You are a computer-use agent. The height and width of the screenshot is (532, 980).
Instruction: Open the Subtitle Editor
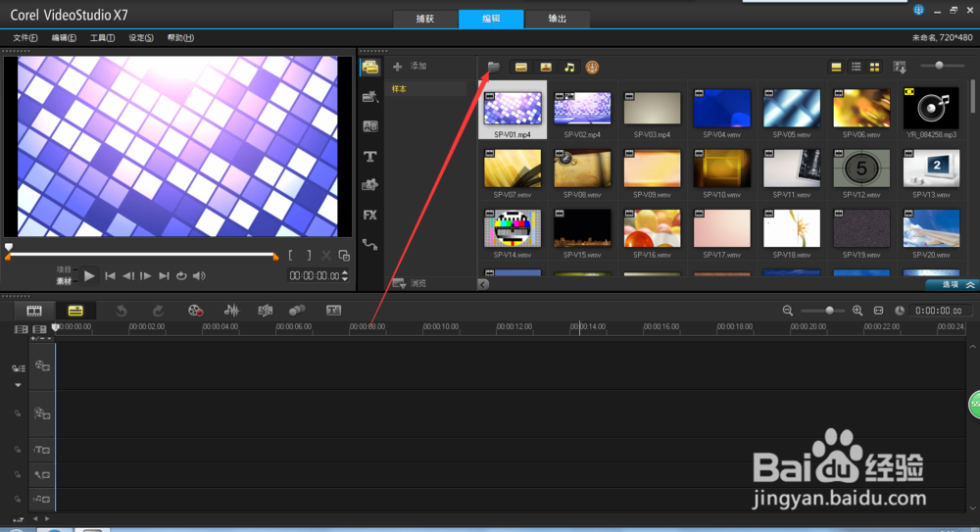334,311
